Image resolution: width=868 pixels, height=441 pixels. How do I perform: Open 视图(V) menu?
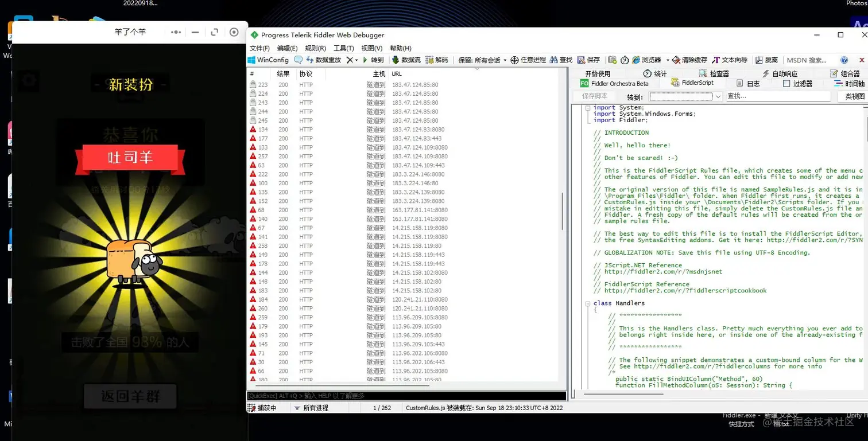coord(371,48)
